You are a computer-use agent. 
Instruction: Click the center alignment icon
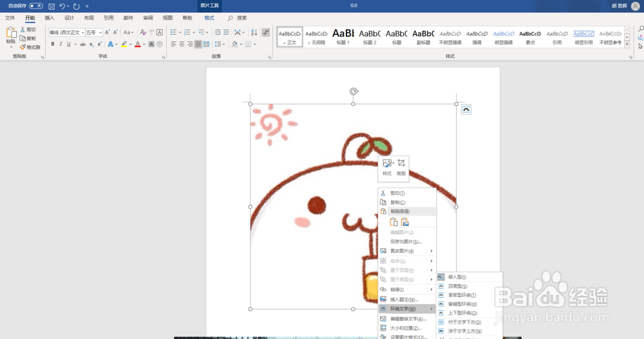[182, 44]
